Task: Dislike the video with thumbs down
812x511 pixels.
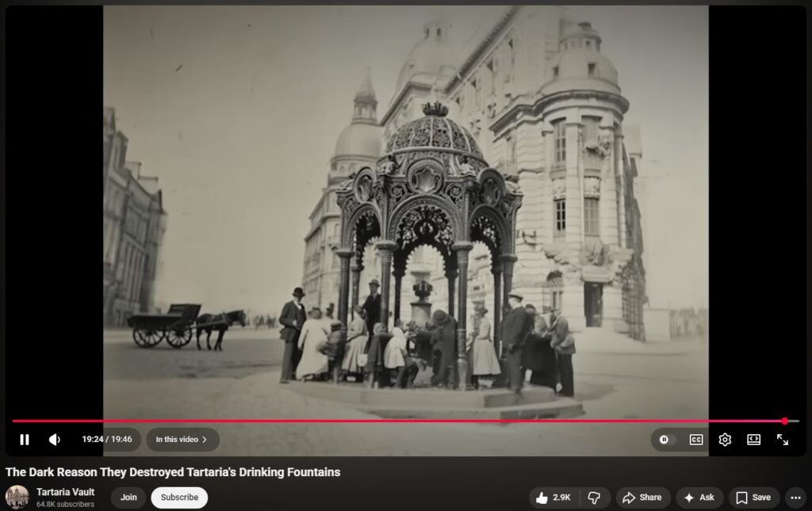Action: (x=594, y=498)
